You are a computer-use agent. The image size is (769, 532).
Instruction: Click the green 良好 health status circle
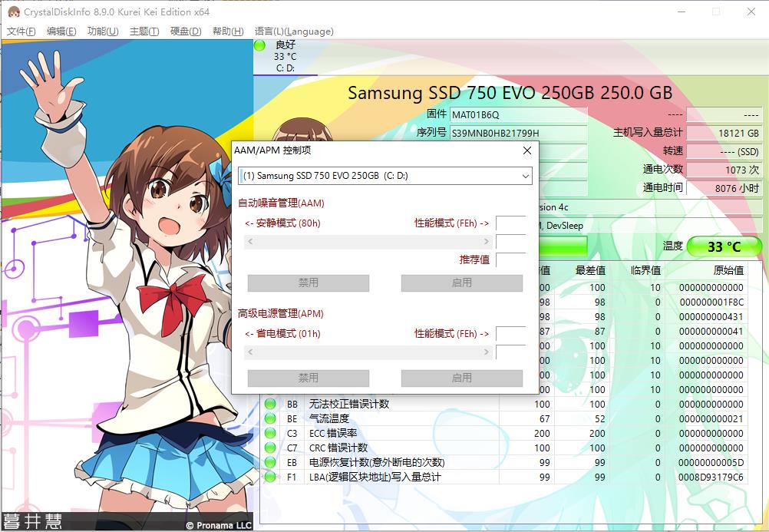260,45
